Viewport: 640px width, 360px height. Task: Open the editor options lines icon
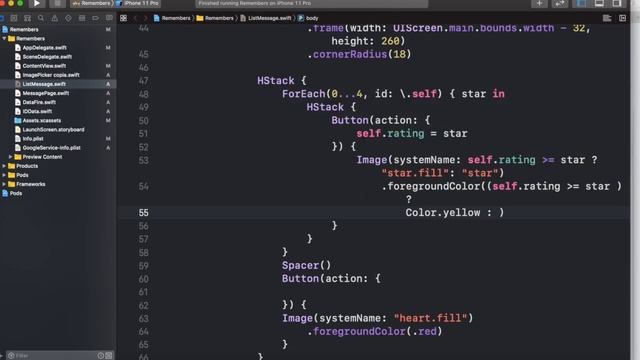(x=607, y=18)
